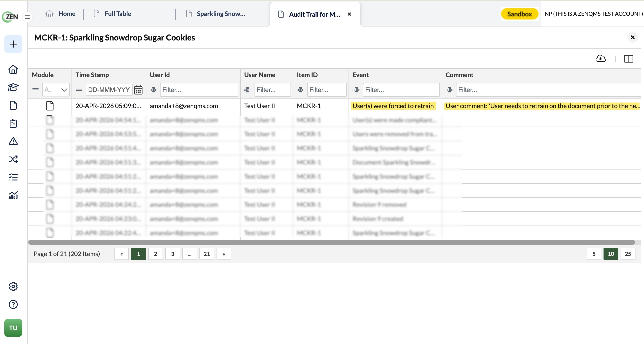Click the Sandbox badge
The height and width of the screenshot is (344, 644).
tap(519, 14)
